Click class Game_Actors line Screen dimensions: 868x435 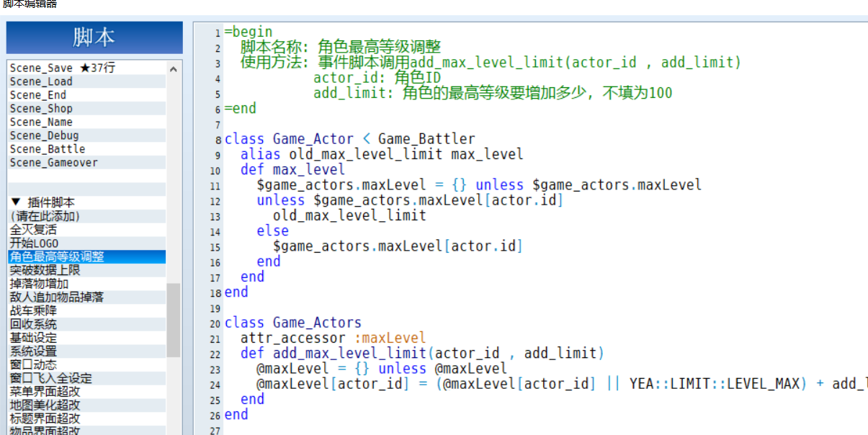click(293, 323)
